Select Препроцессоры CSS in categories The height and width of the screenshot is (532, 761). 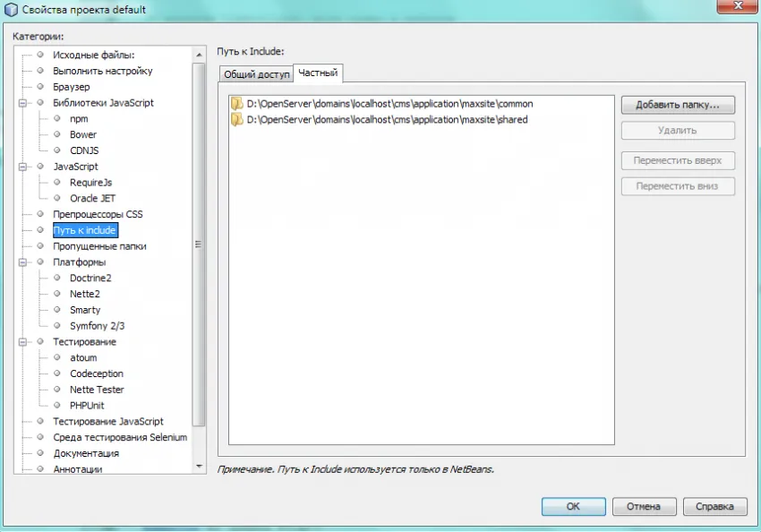[98, 214]
